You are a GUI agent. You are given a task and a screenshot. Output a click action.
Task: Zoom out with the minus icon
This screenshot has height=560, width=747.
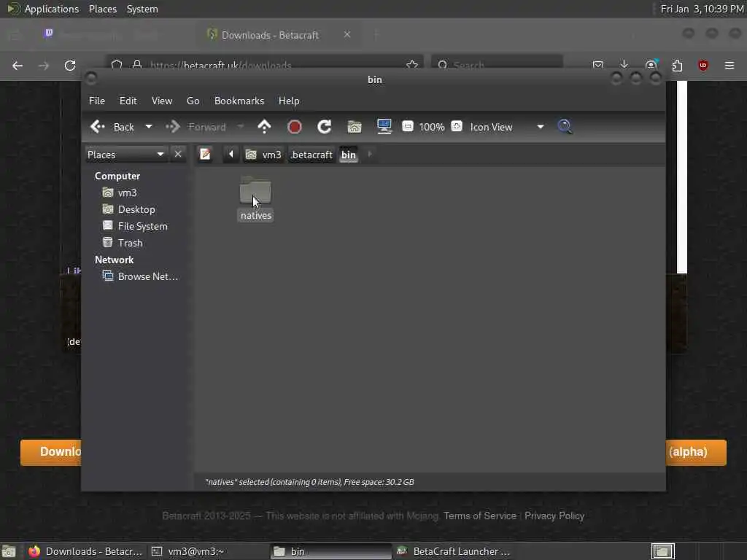click(407, 126)
